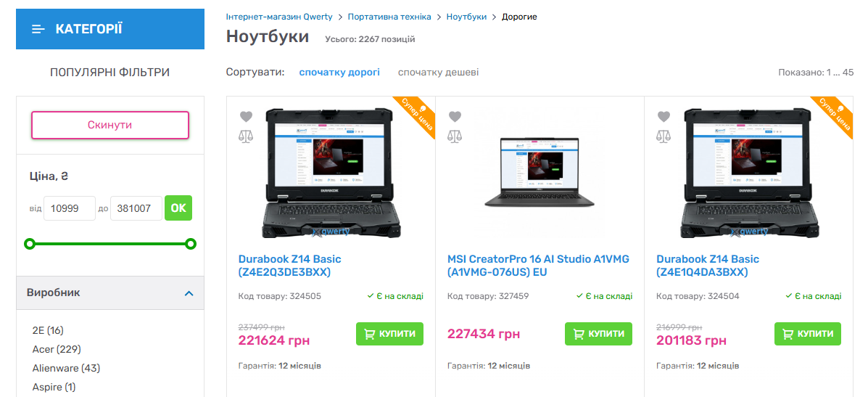Add MSI CreatorPro 16 to comparison scales
Viewport: 868px width, 397px height.
455,136
